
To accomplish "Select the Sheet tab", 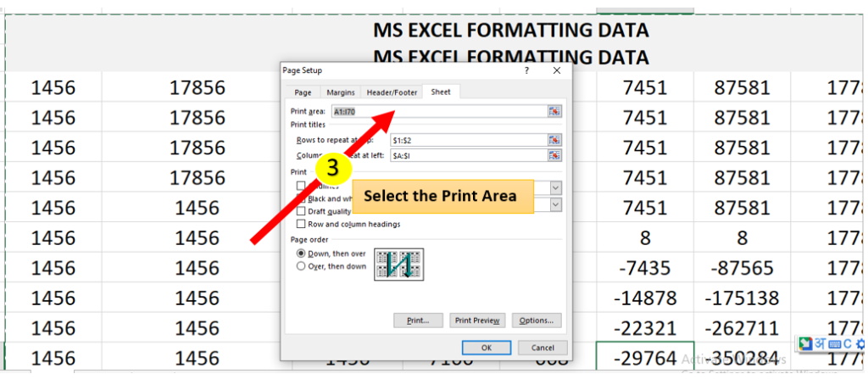I will click(x=441, y=92).
